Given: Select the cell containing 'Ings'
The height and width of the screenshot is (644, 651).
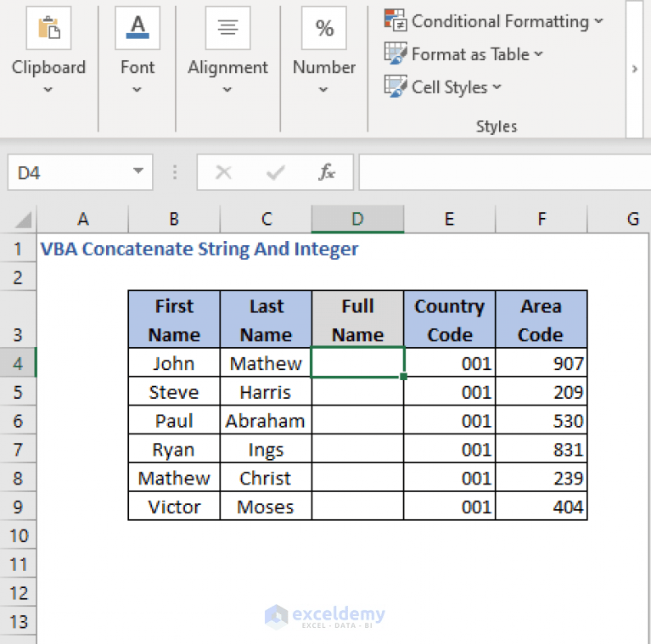Looking at the screenshot, I should [x=267, y=449].
